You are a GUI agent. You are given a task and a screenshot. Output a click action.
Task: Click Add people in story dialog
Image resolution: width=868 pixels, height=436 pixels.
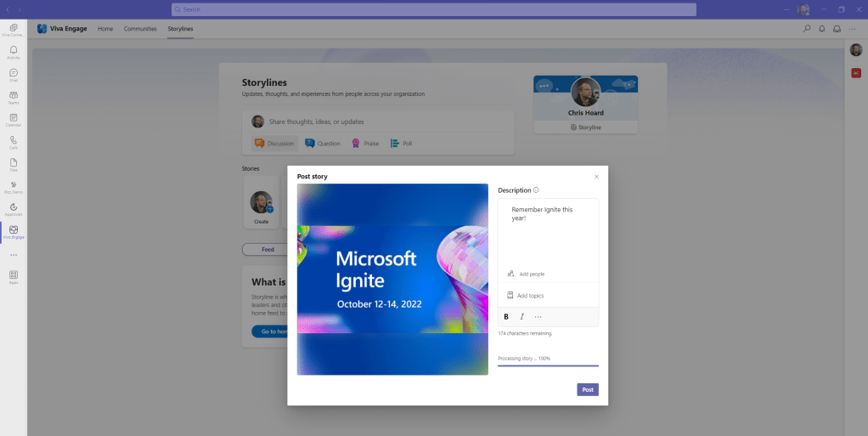coord(531,274)
